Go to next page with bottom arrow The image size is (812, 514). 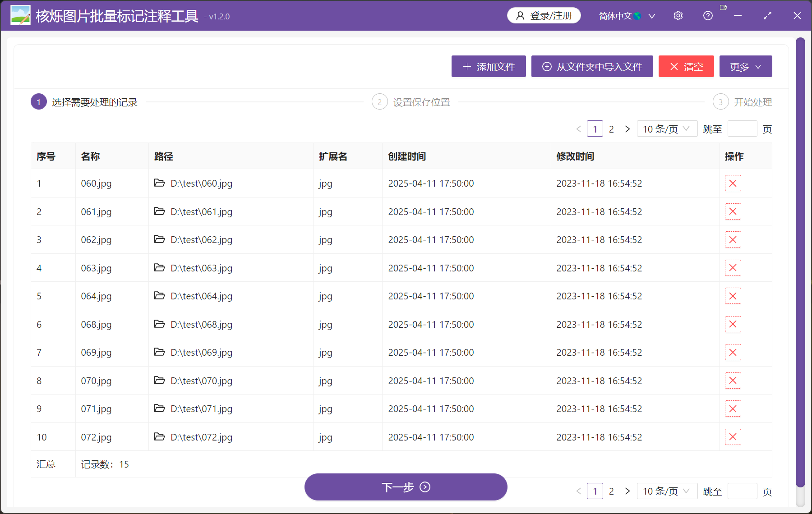[x=627, y=491]
